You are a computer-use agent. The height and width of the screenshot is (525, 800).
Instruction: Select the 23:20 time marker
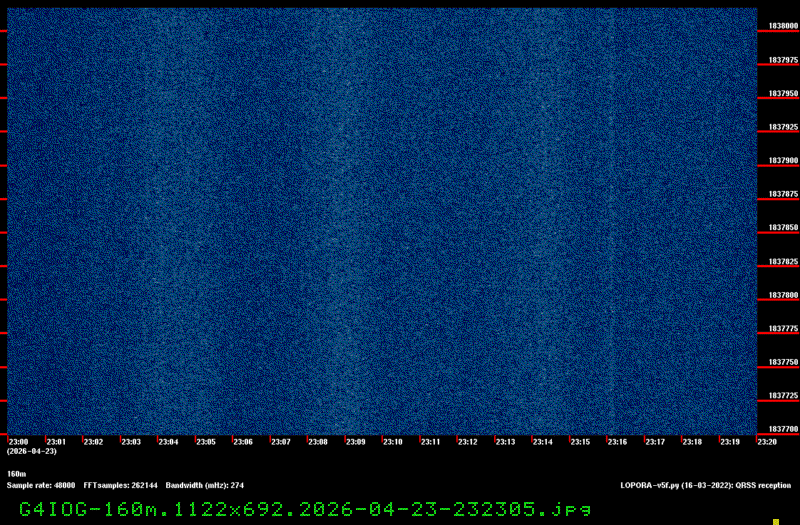pos(767,442)
